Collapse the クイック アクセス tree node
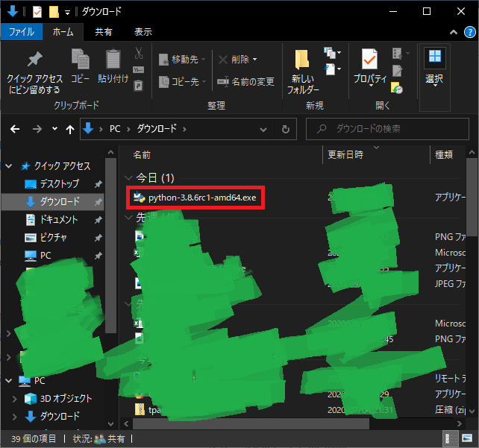 [x=9, y=166]
